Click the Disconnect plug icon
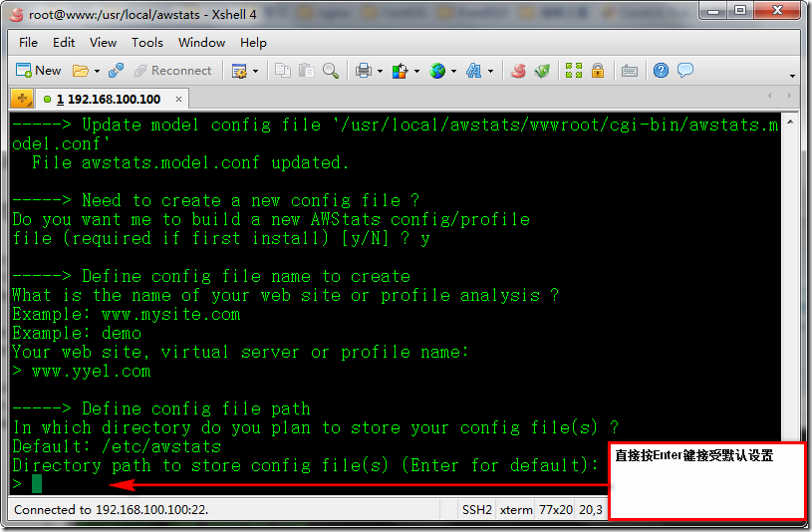This screenshot has width=812, height=532. pos(116,71)
